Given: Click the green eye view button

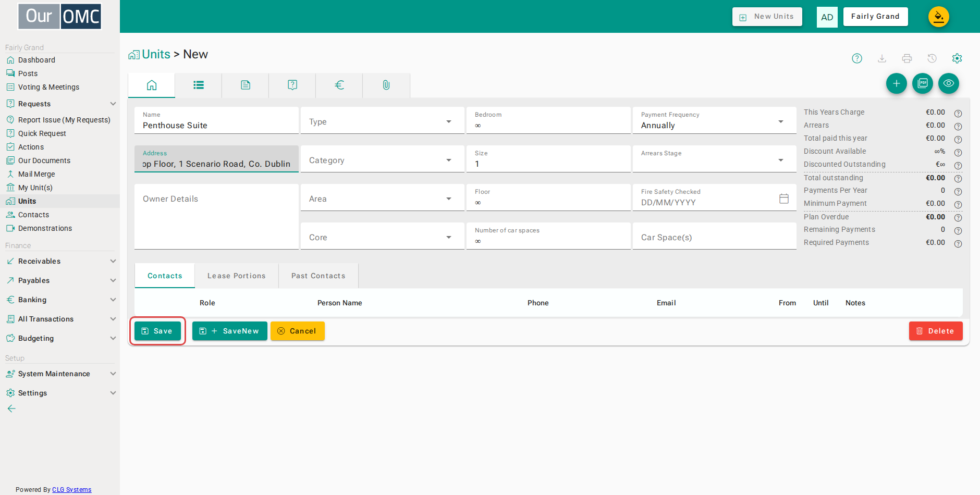Looking at the screenshot, I should pyautogui.click(x=949, y=83).
